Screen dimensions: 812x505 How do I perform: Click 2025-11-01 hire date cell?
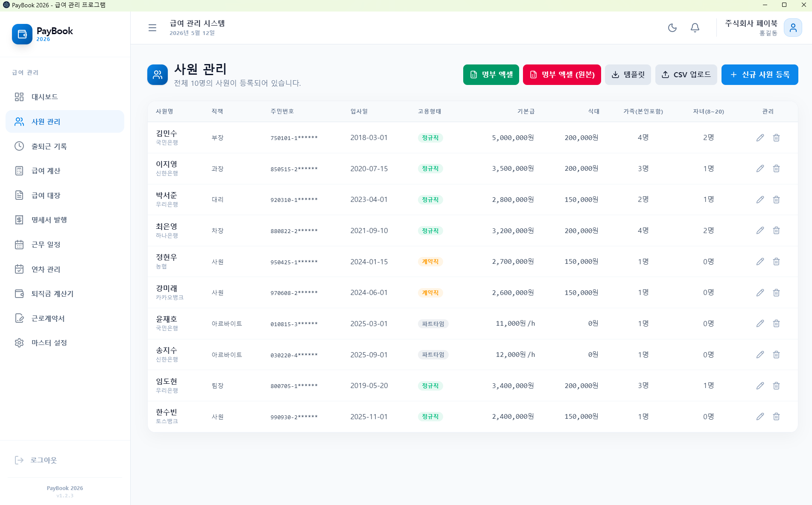(369, 417)
